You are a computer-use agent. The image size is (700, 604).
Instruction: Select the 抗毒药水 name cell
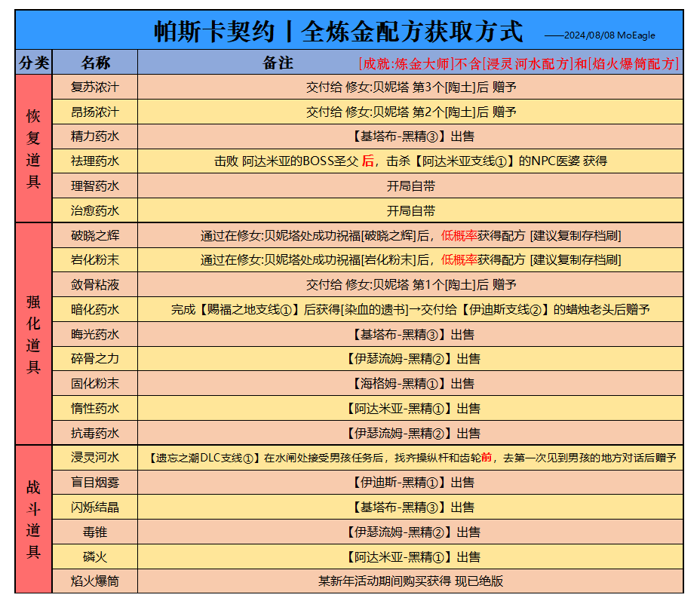[x=95, y=433]
